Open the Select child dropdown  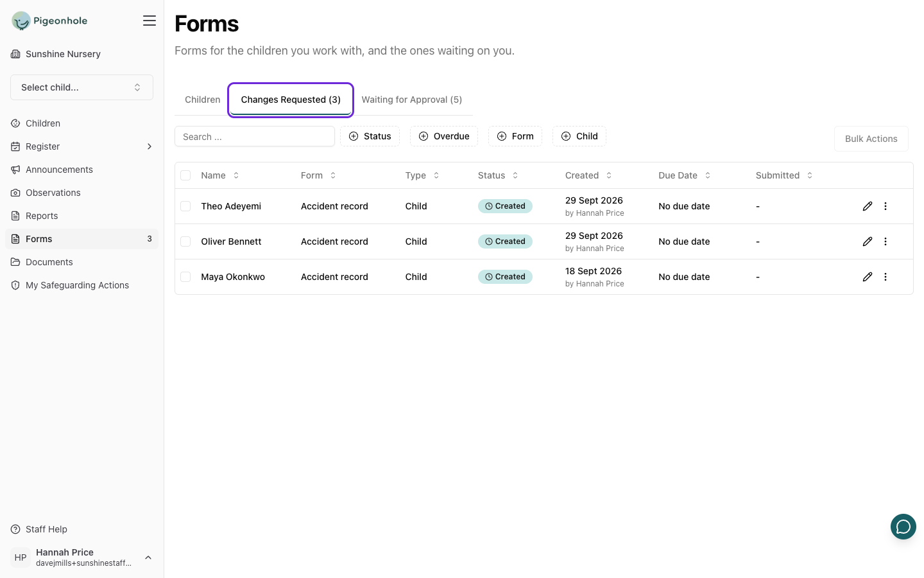81,87
